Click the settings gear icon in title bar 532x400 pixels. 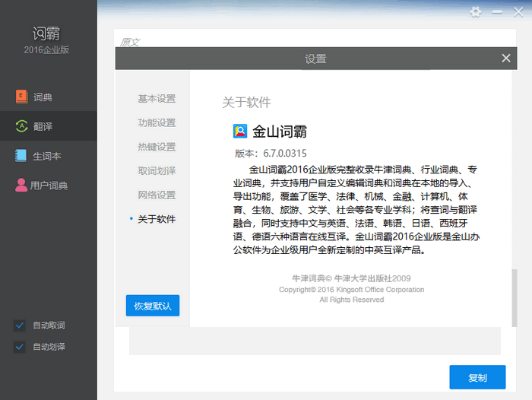point(476,12)
